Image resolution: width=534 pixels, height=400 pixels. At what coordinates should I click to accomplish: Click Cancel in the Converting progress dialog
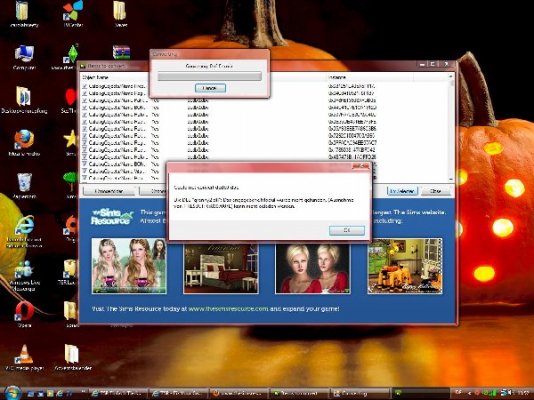[x=210, y=88]
